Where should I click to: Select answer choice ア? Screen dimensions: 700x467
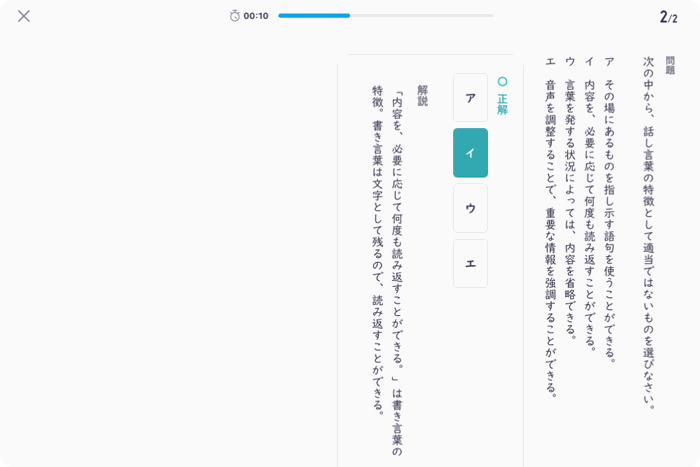tap(471, 98)
